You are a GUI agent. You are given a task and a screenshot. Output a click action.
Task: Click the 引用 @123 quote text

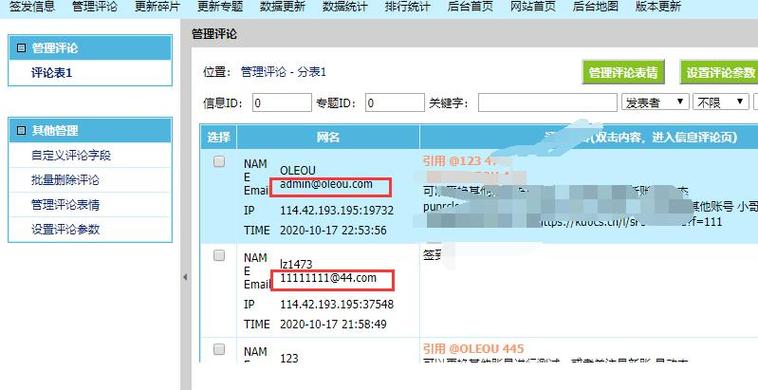pos(460,161)
